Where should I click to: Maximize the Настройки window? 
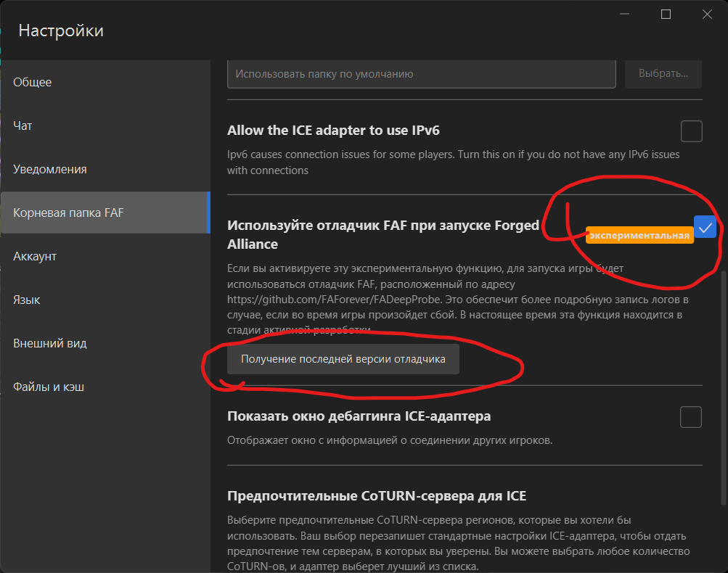(666, 15)
